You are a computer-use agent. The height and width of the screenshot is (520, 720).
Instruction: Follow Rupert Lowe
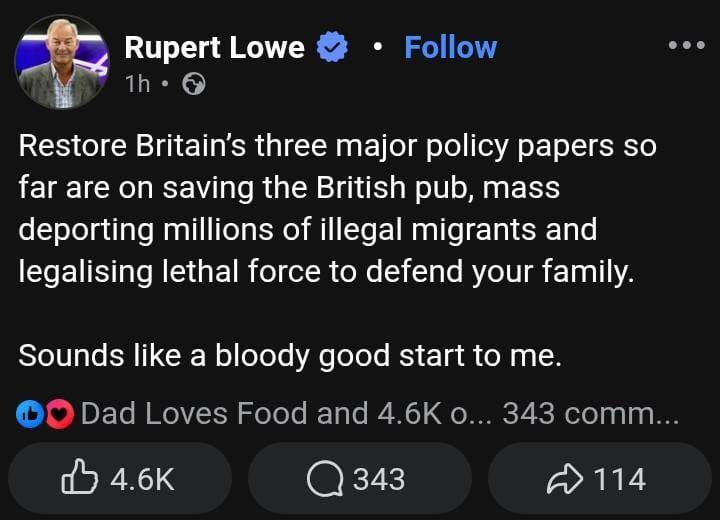(x=450, y=47)
